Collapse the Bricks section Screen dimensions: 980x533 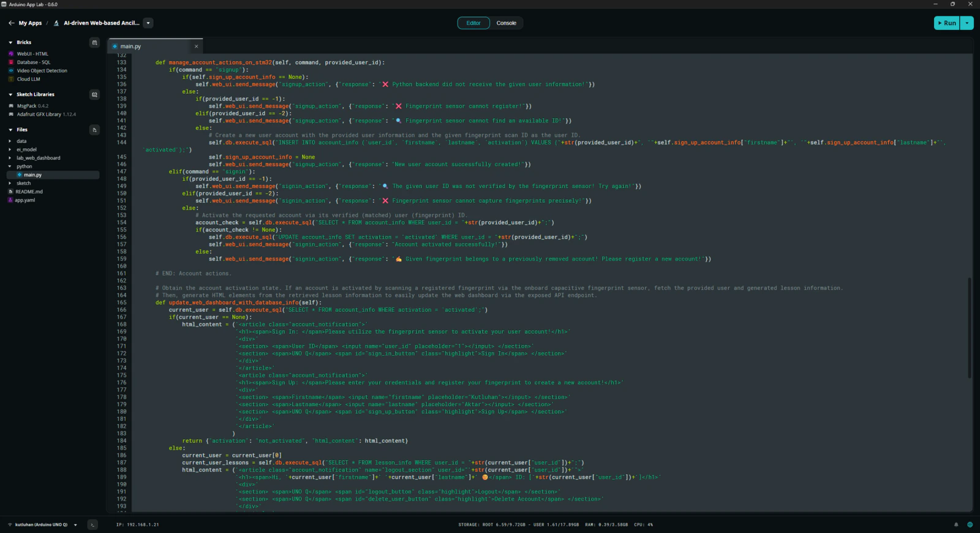point(10,42)
